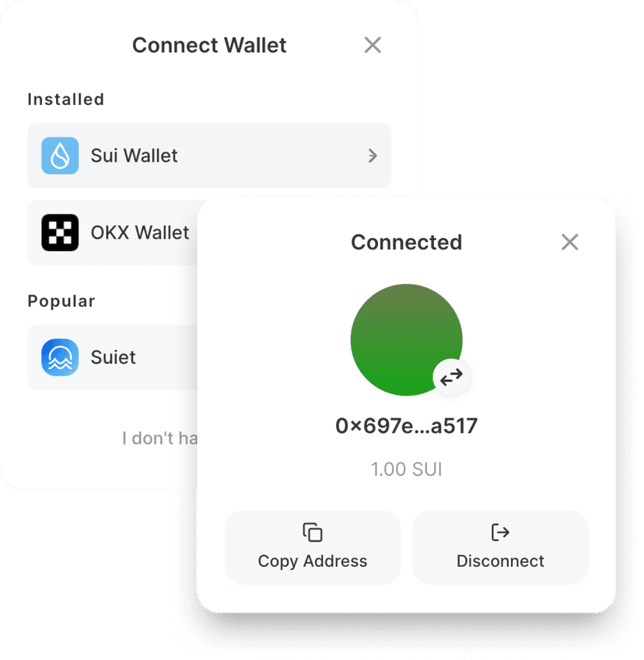Click the Suiet wave logo icon
The image size is (644, 660).
pos(60,357)
